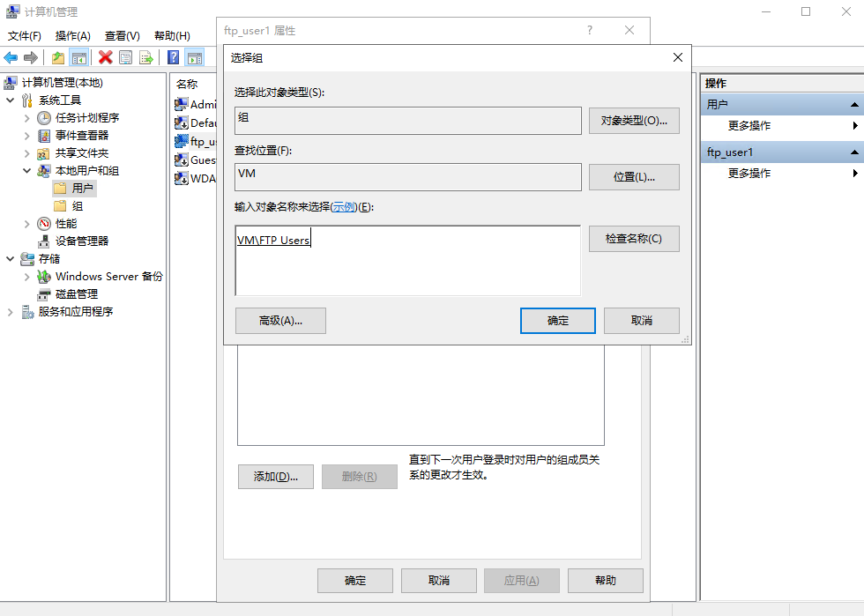Viewport: 864px width, 616px height.
Task: Toggle the Show/Hide console tree toolbar icon
Action: [79, 57]
